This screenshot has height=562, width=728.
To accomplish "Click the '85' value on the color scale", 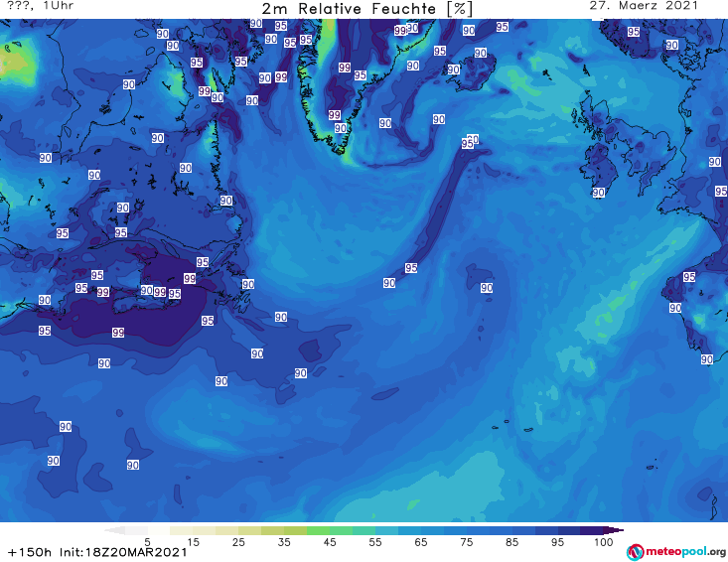I will (x=511, y=542).
